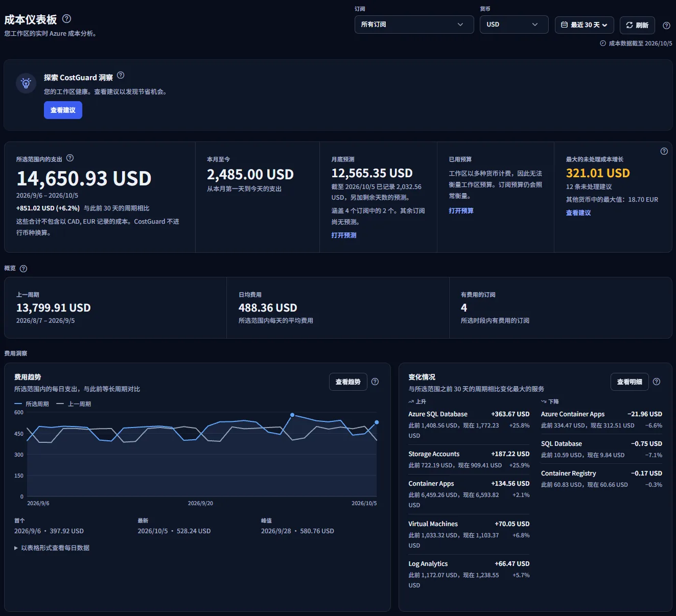Click help icon next to 概览 heading

click(24, 269)
